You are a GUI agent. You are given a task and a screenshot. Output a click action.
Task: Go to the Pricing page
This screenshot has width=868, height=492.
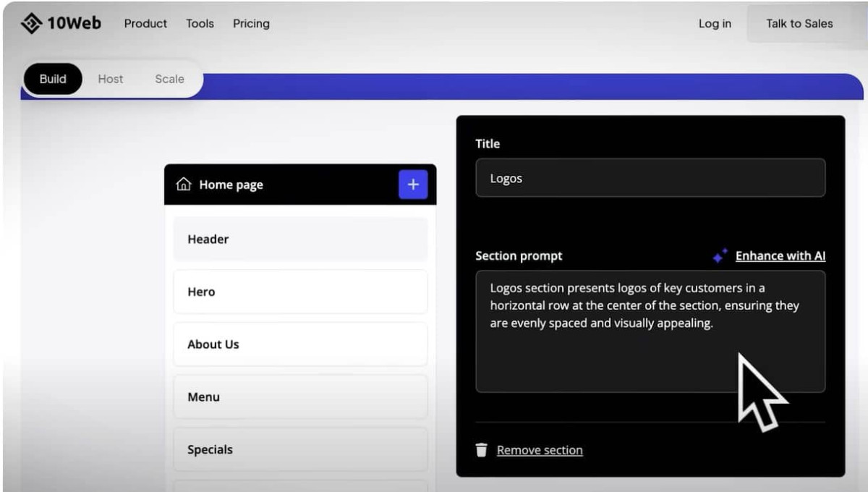[x=251, y=23]
